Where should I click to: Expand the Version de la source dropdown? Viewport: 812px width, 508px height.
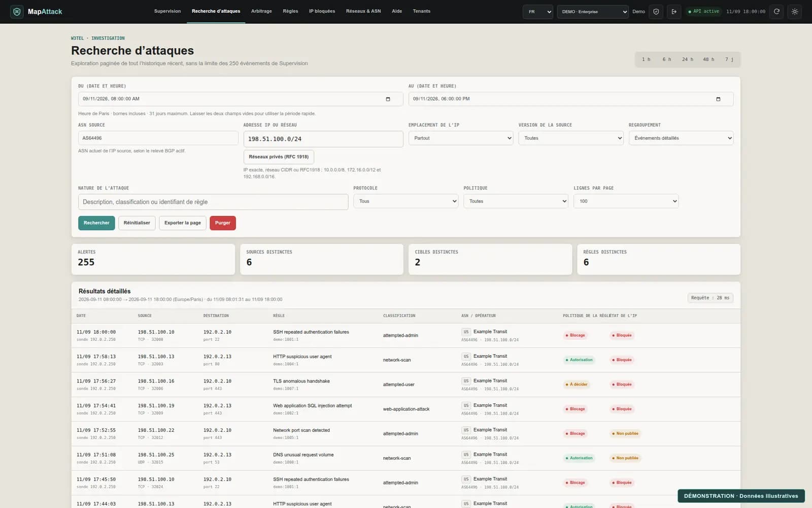coord(571,138)
